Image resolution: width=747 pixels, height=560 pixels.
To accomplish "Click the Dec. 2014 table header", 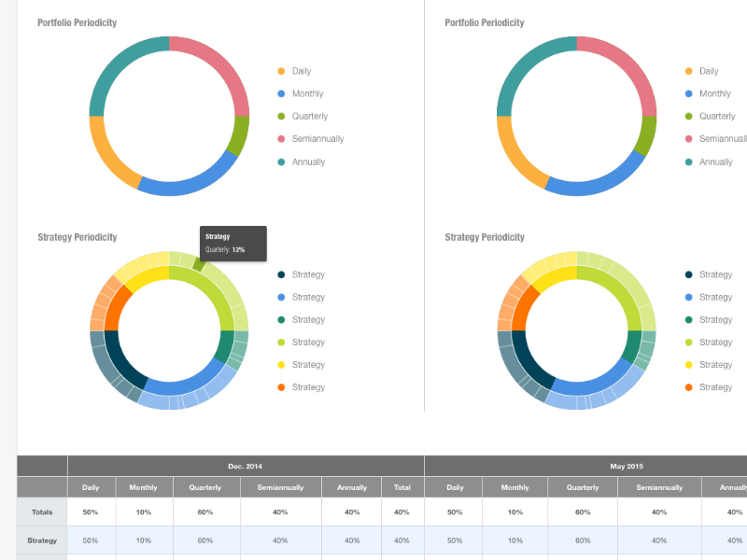I will [245, 466].
